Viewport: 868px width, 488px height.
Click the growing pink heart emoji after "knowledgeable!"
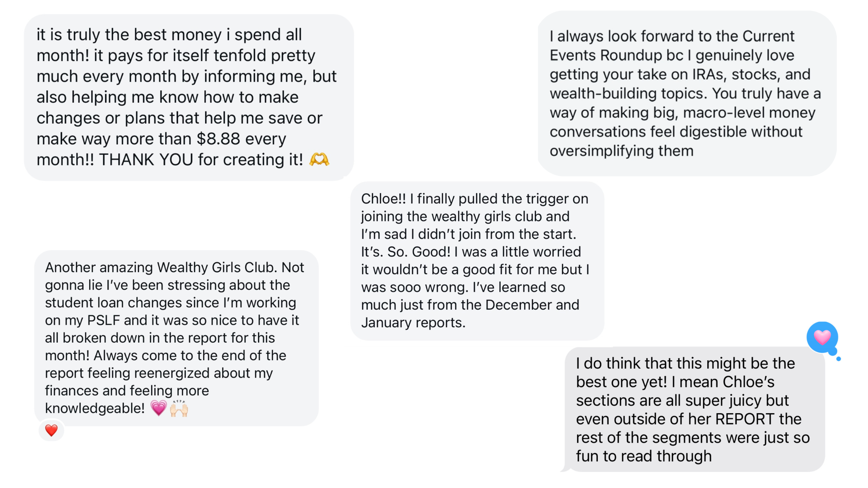tap(158, 408)
